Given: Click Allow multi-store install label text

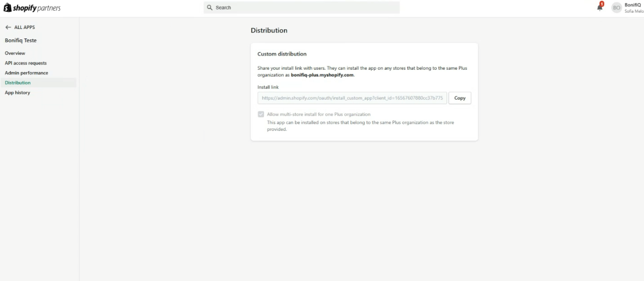Looking at the screenshot, I should click(318, 114).
